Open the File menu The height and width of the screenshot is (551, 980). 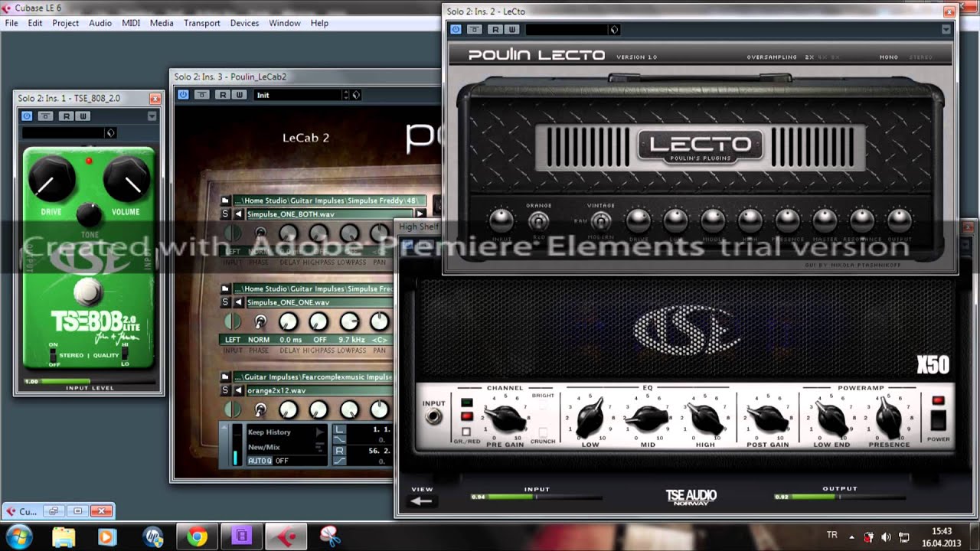[x=11, y=23]
